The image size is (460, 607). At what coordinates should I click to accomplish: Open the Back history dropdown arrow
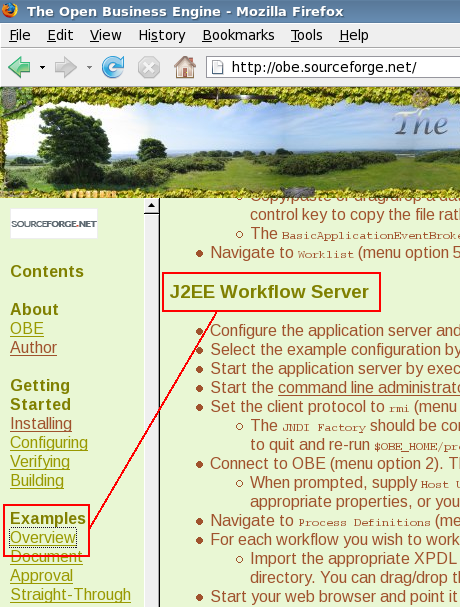click(x=42, y=67)
